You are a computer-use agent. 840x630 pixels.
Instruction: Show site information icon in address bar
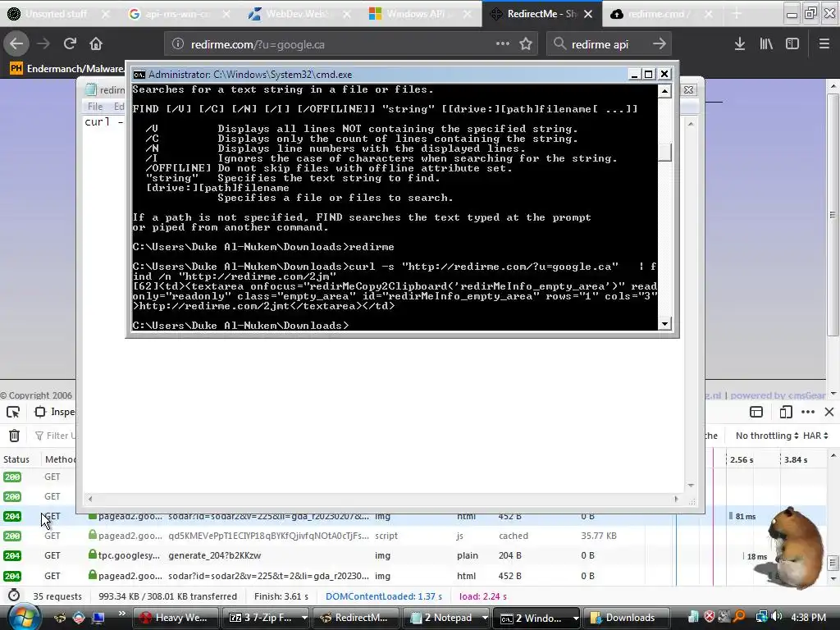178,44
